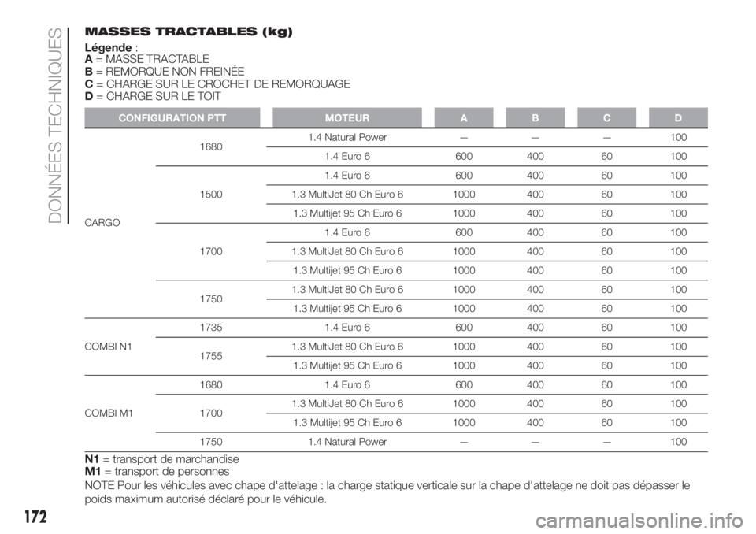Click the footnote 'M1 = transport de personnes'
The image size is (756, 534).
[157, 471]
